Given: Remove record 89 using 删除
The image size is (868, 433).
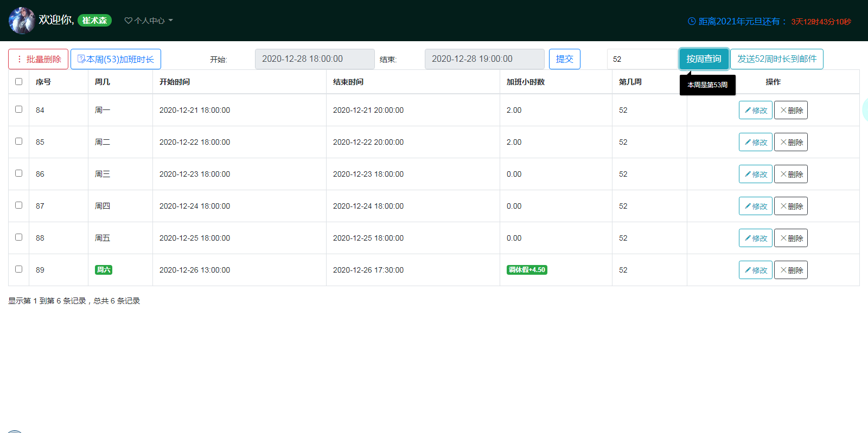Looking at the screenshot, I should click(x=791, y=270).
